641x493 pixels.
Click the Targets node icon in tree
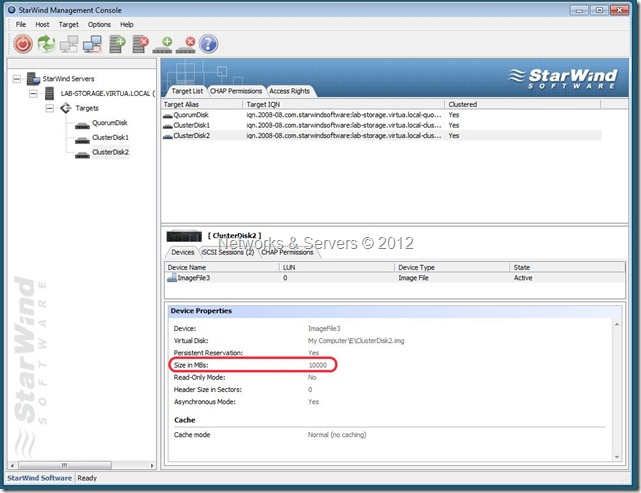pyautogui.click(x=66, y=108)
